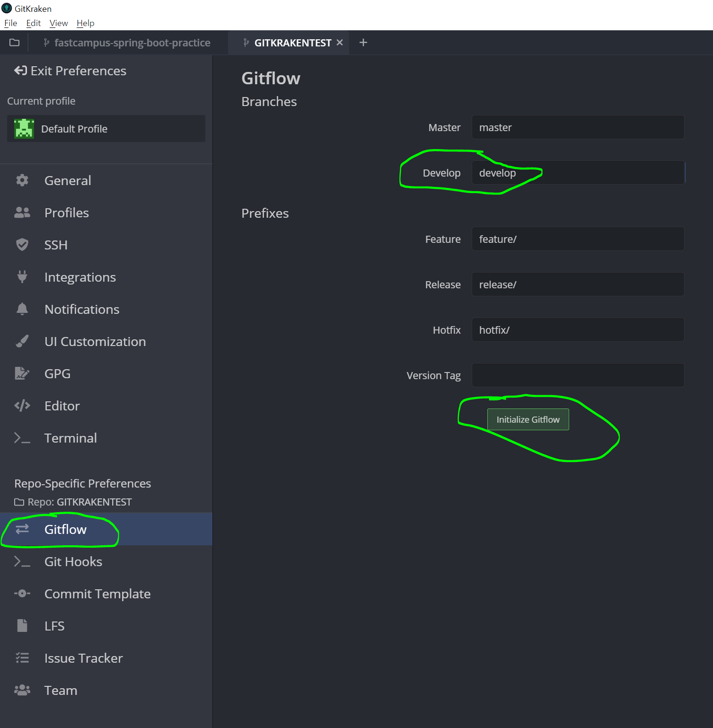Screen dimensions: 713x728
Task: Click the Master branch input field
Action: 578,127
